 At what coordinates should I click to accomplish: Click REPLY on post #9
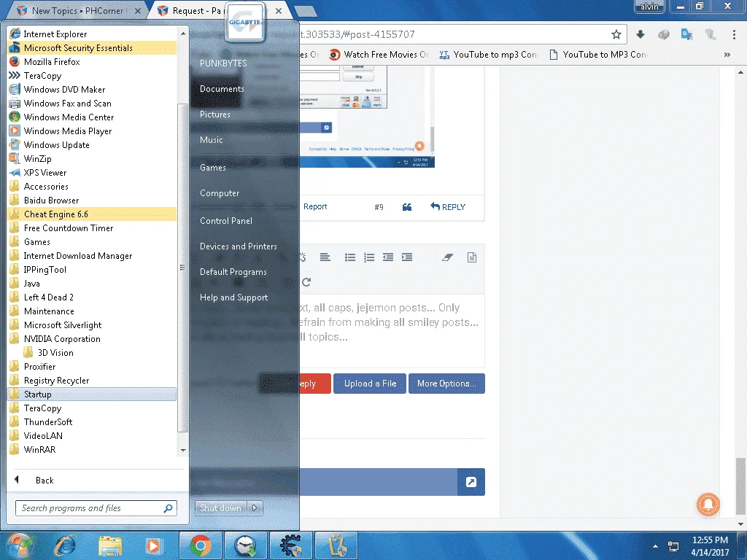point(448,206)
